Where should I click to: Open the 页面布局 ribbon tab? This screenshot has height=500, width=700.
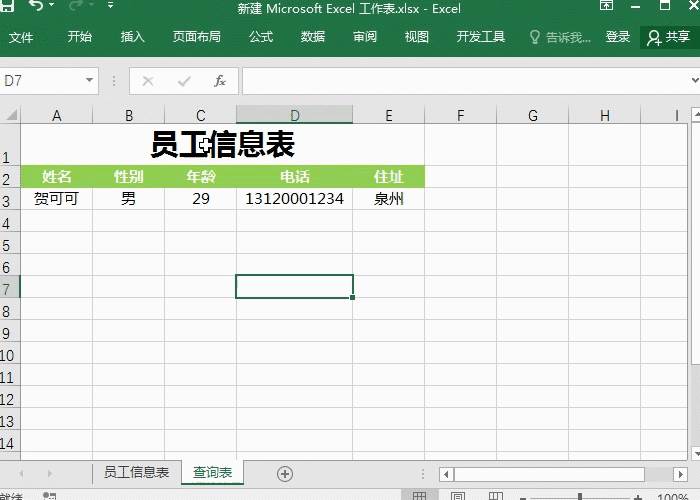click(197, 37)
